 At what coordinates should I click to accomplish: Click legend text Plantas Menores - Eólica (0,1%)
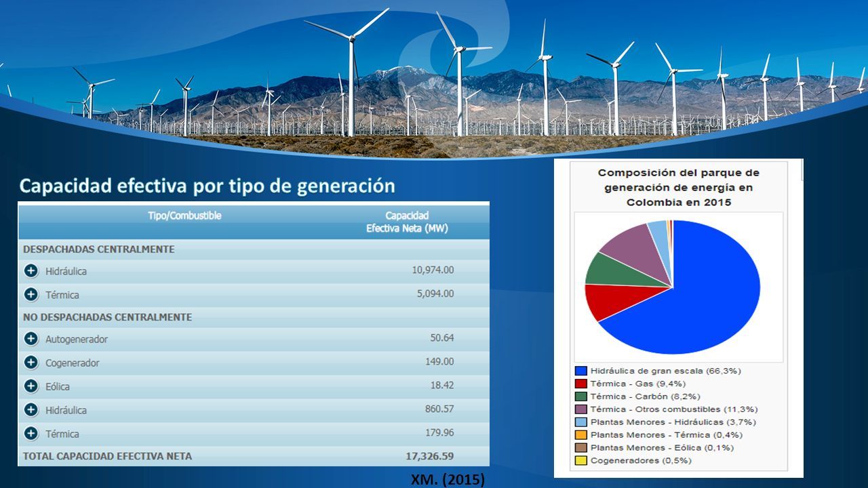pyautogui.click(x=662, y=448)
